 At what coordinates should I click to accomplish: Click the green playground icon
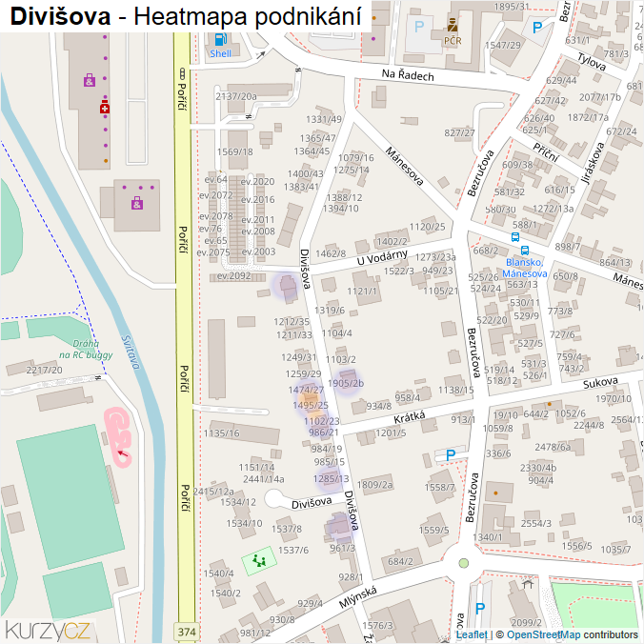pos(259,560)
